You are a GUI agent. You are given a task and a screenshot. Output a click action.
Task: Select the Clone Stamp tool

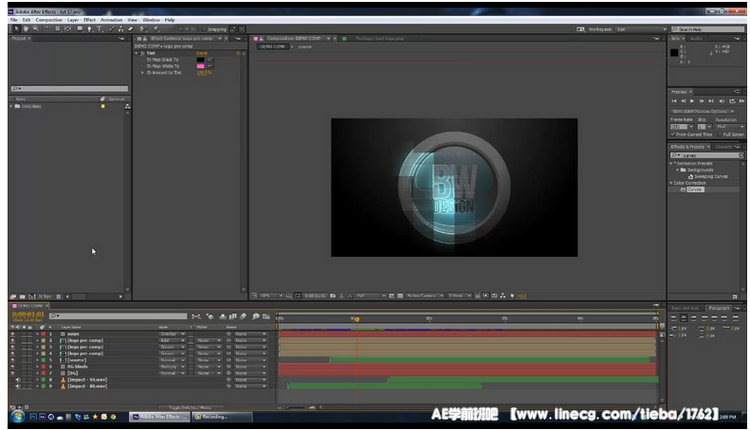point(121,29)
